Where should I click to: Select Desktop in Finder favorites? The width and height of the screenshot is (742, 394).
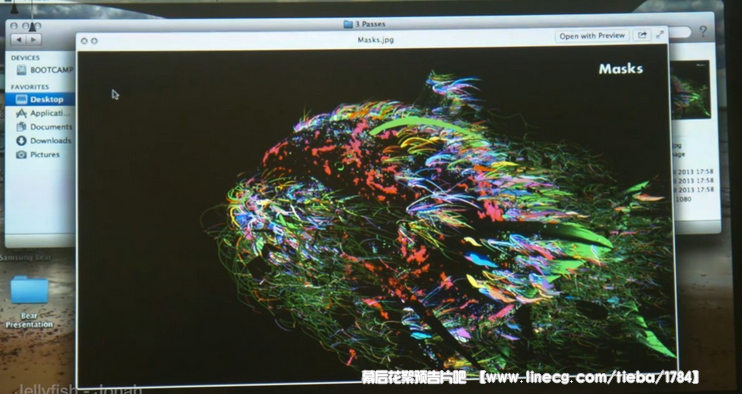click(x=40, y=99)
